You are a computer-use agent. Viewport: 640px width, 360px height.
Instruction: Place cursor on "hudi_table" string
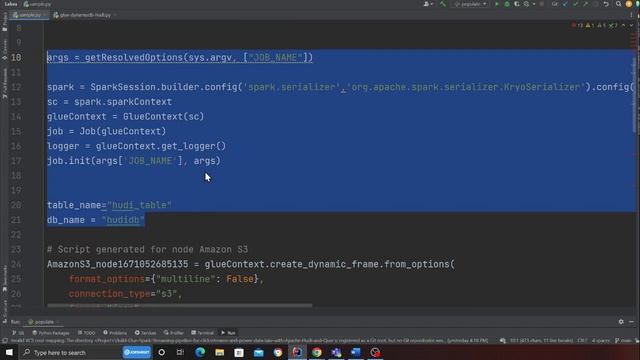tap(139, 205)
